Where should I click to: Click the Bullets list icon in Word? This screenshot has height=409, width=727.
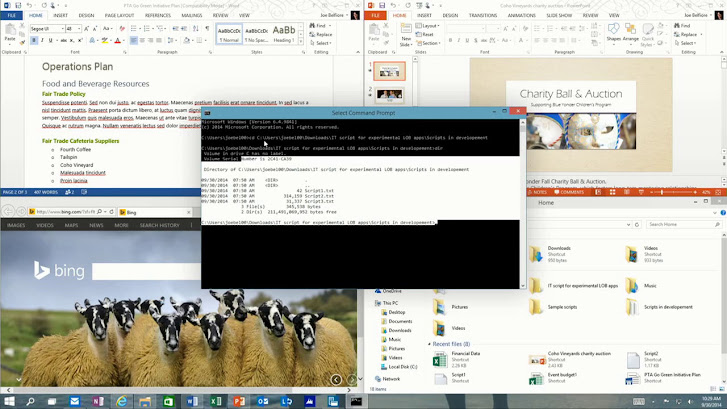[x=134, y=29]
